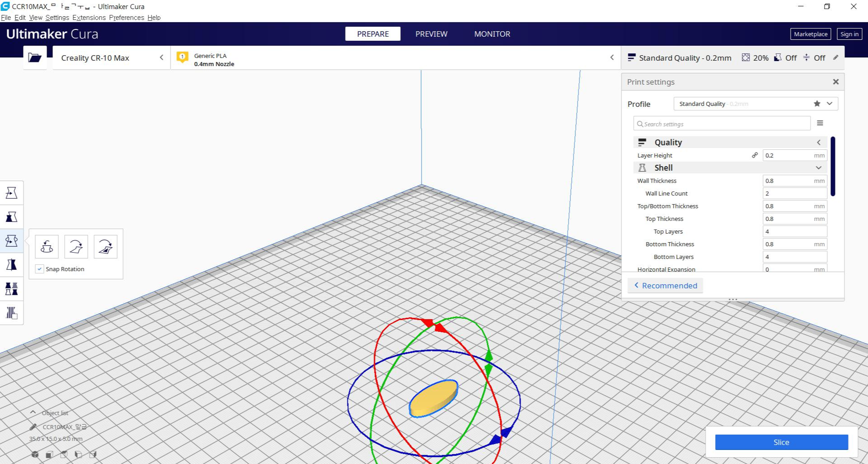Click the Top Thickness value field
Viewport: 868px width, 464px height.
[x=795, y=219]
